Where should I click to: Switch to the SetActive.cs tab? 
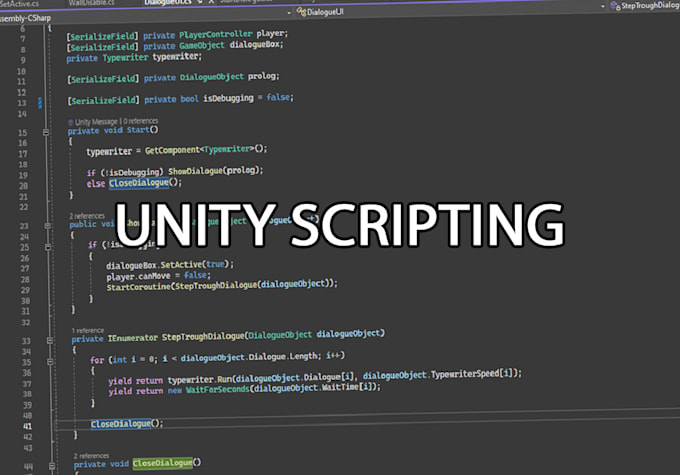tap(19, 3)
